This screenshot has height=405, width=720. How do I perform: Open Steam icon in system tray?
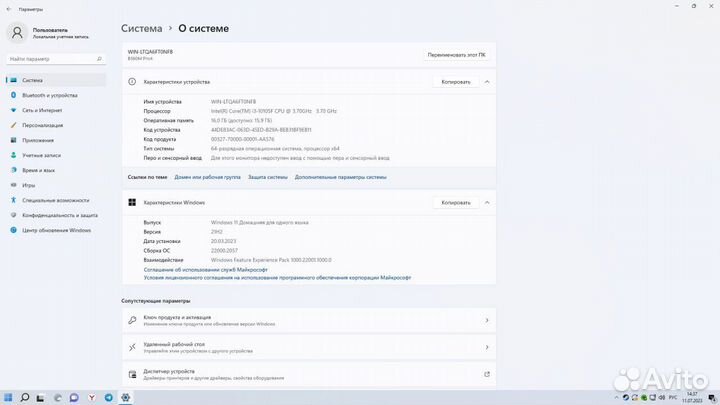pos(625,398)
